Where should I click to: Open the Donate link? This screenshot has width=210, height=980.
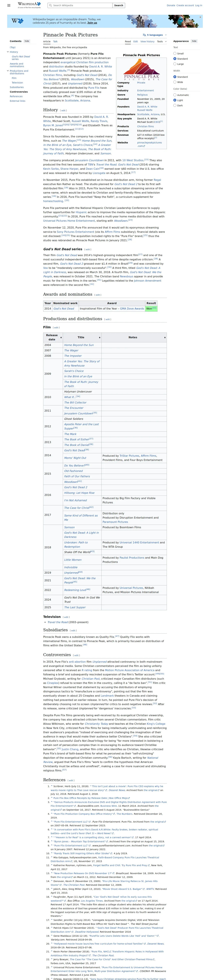point(171,5)
